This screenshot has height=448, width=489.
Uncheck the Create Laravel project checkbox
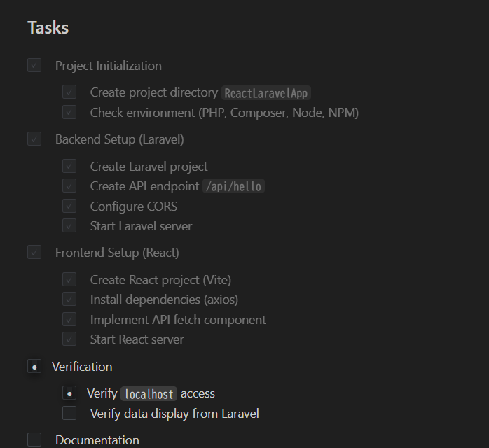point(69,167)
